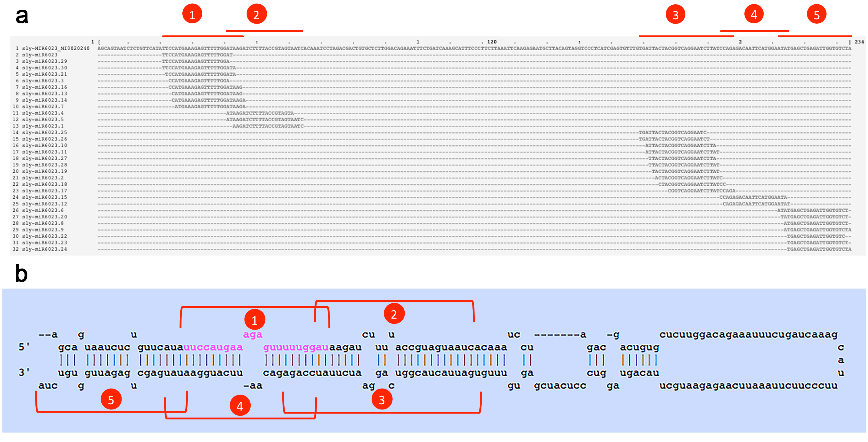Click red circle 2 above the alignment
This screenshot has width=868, height=442.
coord(256,14)
